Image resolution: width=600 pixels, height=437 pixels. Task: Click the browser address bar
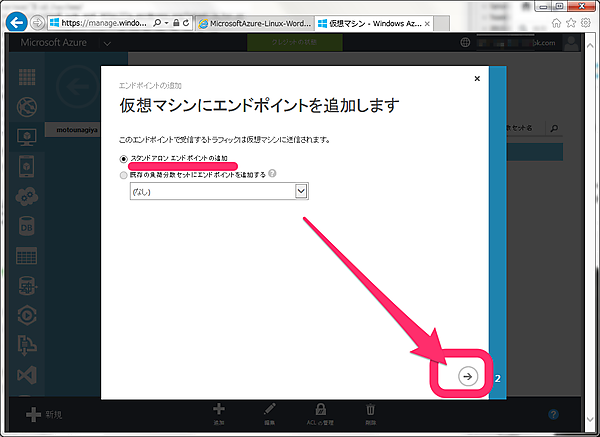tap(100, 22)
